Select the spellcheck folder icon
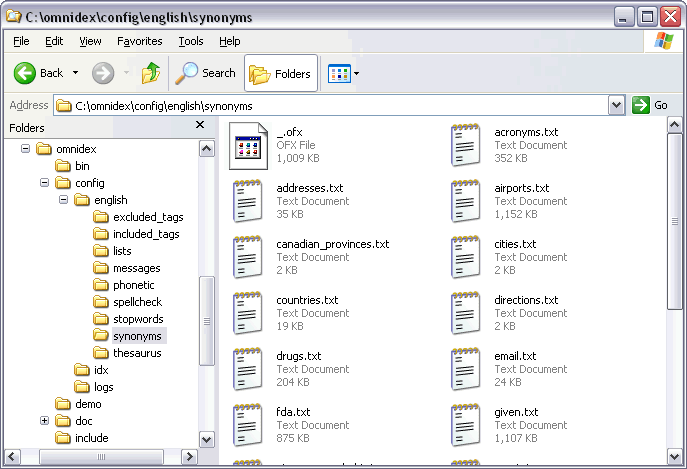This screenshot has width=687, height=469. [101, 302]
